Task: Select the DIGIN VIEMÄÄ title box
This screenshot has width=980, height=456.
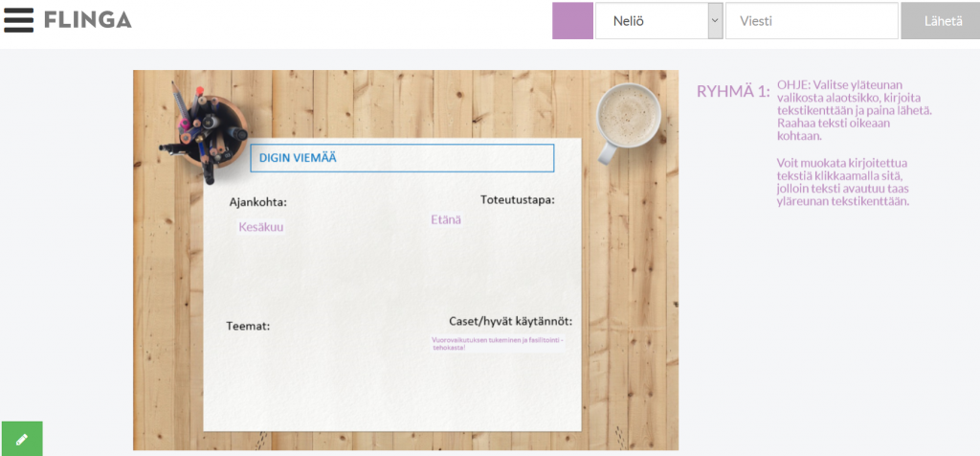Action: click(x=402, y=158)
